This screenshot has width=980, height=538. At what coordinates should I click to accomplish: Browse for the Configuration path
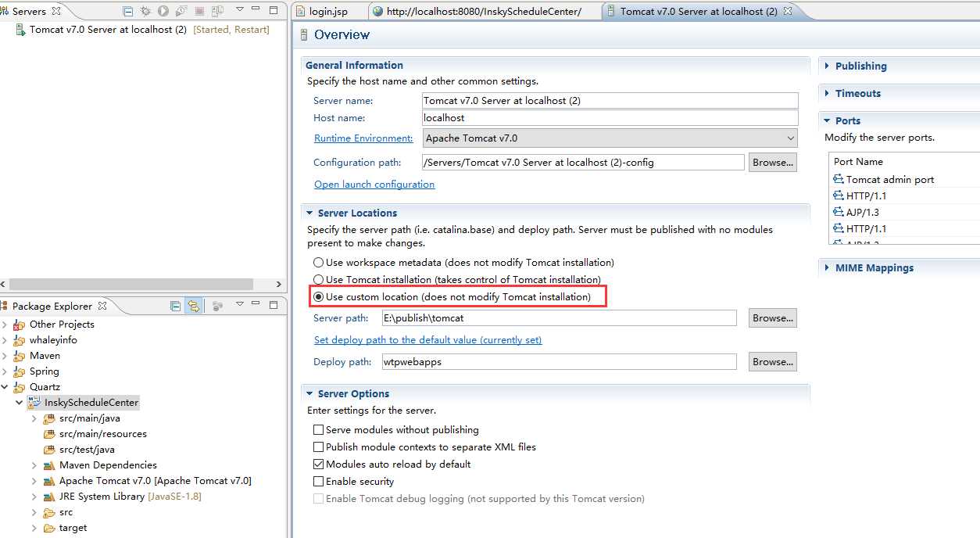773,162
